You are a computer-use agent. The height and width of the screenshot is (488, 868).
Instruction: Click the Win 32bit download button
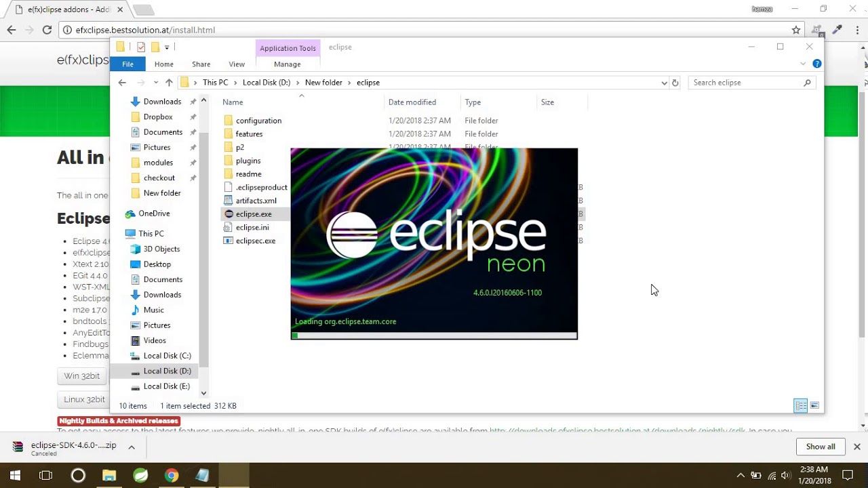tap(82, 376)
